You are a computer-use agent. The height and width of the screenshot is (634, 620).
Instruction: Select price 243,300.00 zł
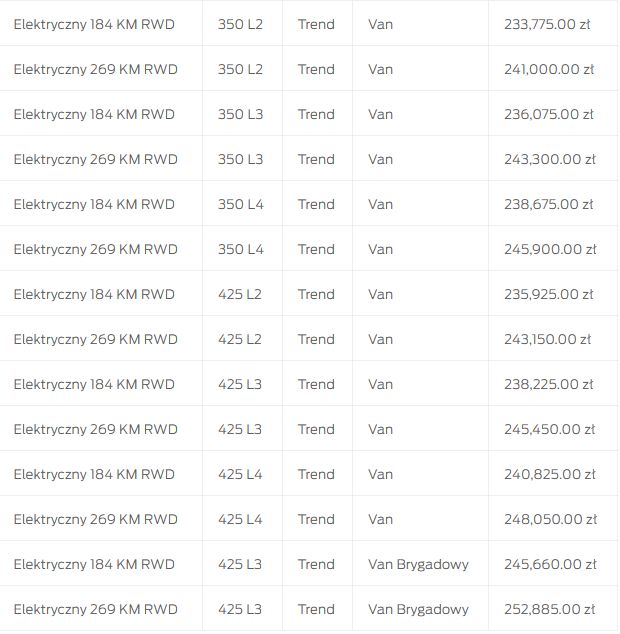[x=549, y=159]
